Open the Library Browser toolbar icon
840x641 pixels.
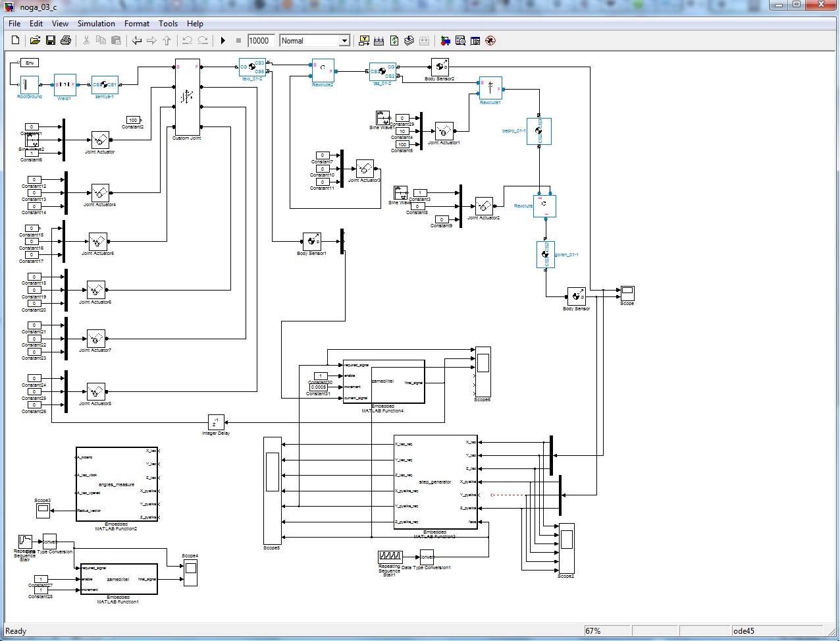point(446,41)
